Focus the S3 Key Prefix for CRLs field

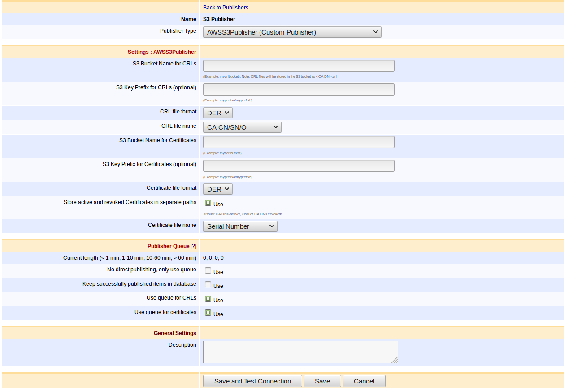(x=299, y=90)
